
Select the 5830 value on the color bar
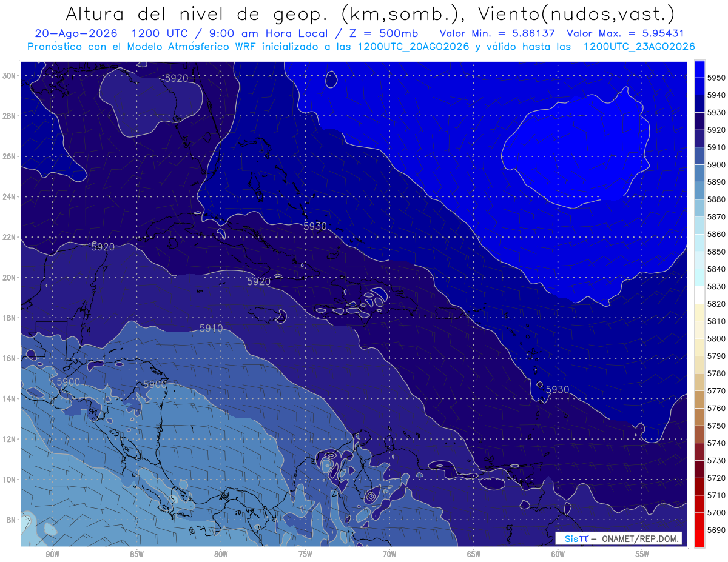click(x=717, y=287)
